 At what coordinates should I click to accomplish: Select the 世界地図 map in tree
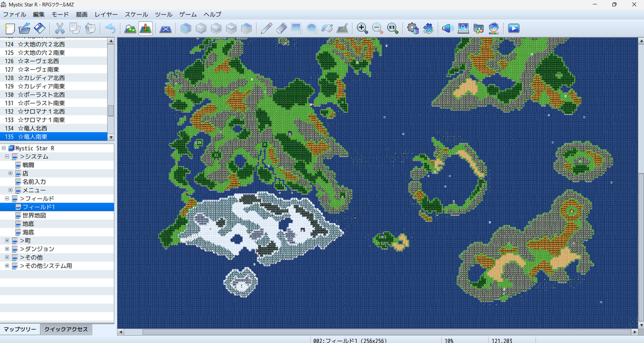34,215
